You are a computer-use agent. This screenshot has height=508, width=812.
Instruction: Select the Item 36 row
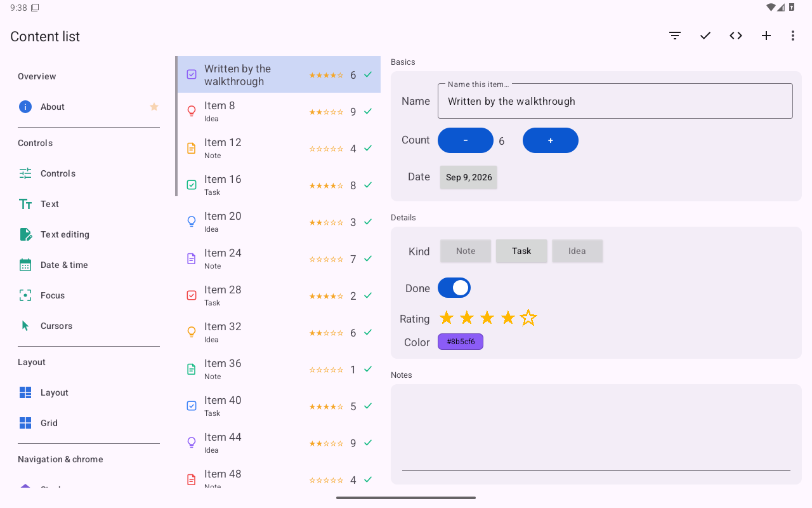pos(278,369)
